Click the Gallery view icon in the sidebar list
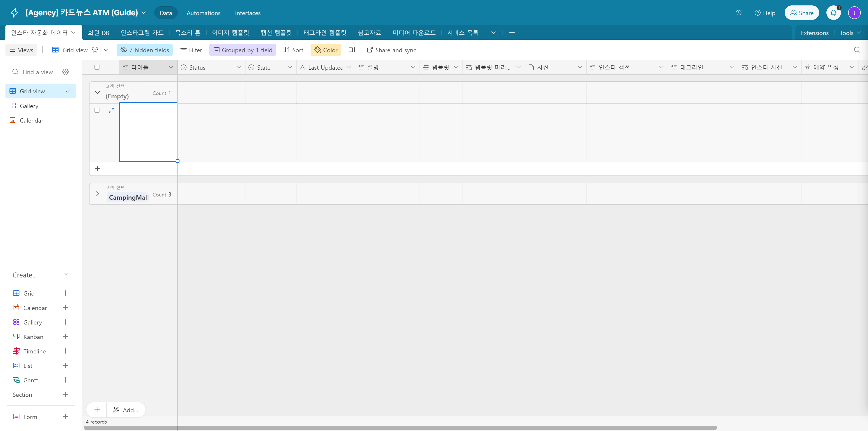The height and width of the screenshot is (431, 868). 13,106
